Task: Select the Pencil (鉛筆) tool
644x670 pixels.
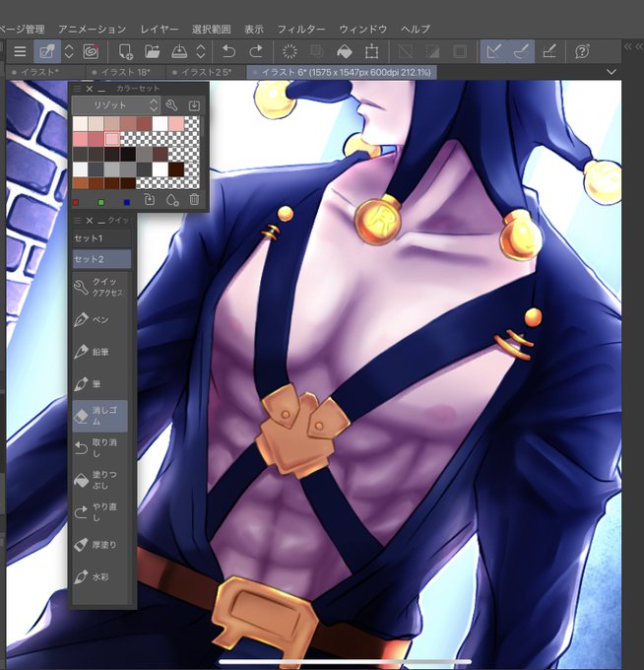Action: point(99,352)
